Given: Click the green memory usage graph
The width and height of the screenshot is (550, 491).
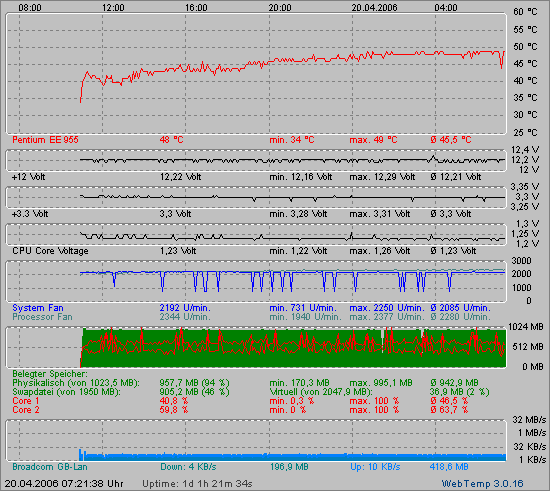Looking at the screenshot, I should tap(294, 348).
